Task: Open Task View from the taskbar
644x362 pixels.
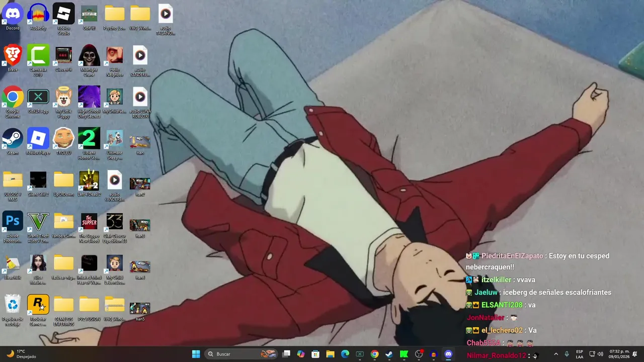Action: pos(286,354)
